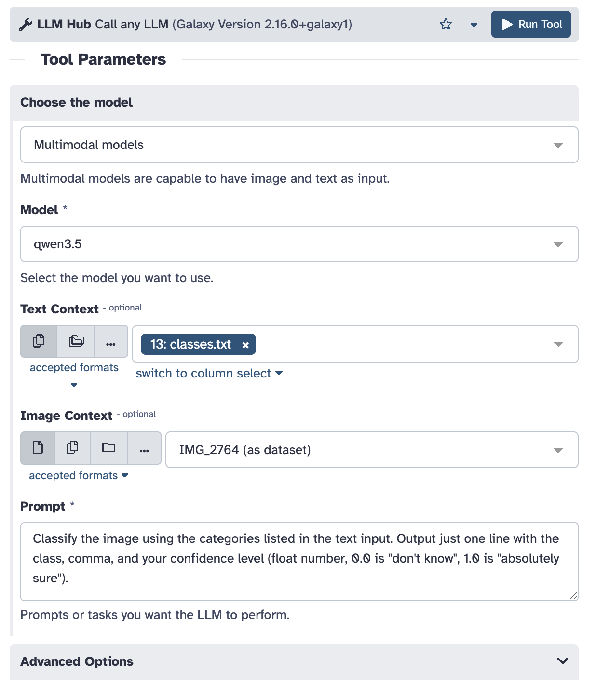Choose multiple datasets mode for Image Context
Screen dimensions: 596x700
tap(72, 448)
